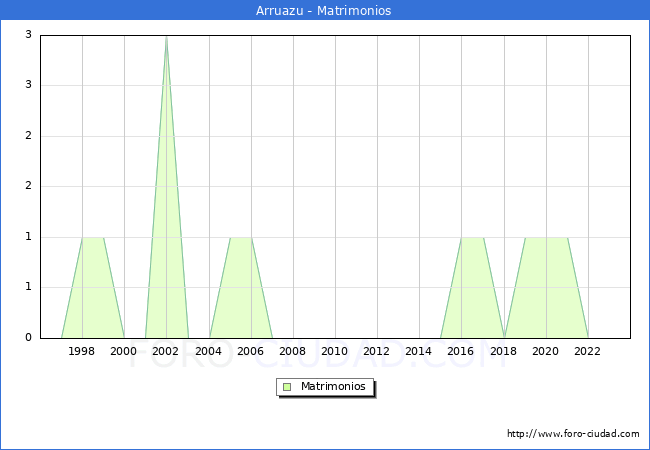Select the 2002 x-axis label

click(x=166, y=351)
